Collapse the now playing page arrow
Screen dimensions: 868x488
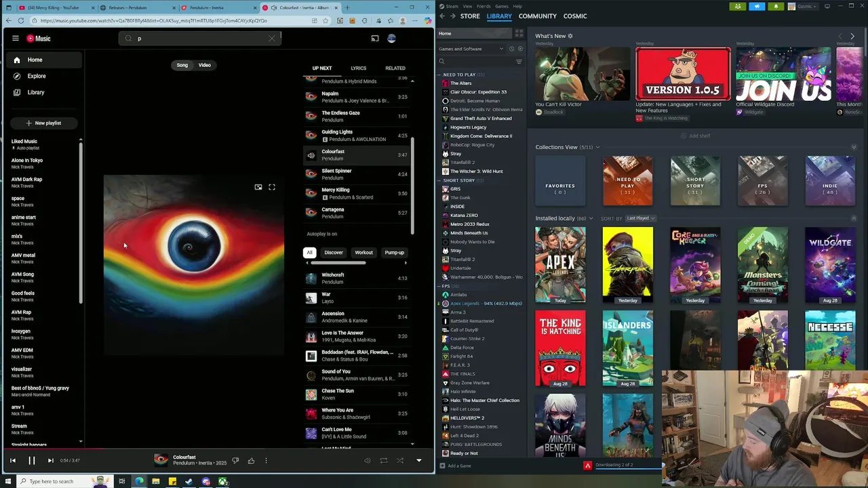tap(418, 461)
